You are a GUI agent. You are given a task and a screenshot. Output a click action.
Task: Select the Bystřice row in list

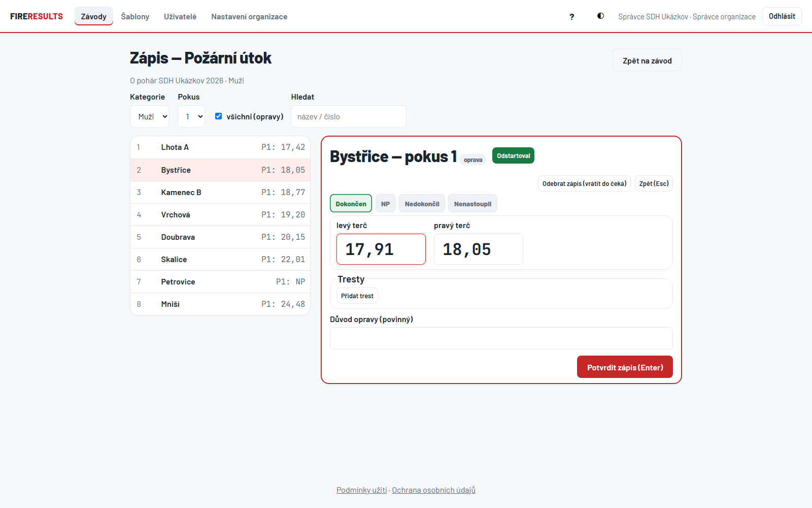pos(220,170)
